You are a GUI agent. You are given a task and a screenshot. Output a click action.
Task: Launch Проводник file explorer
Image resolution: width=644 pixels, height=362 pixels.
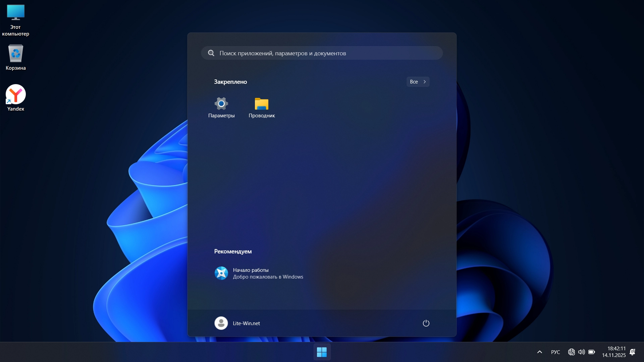[262, 107]
